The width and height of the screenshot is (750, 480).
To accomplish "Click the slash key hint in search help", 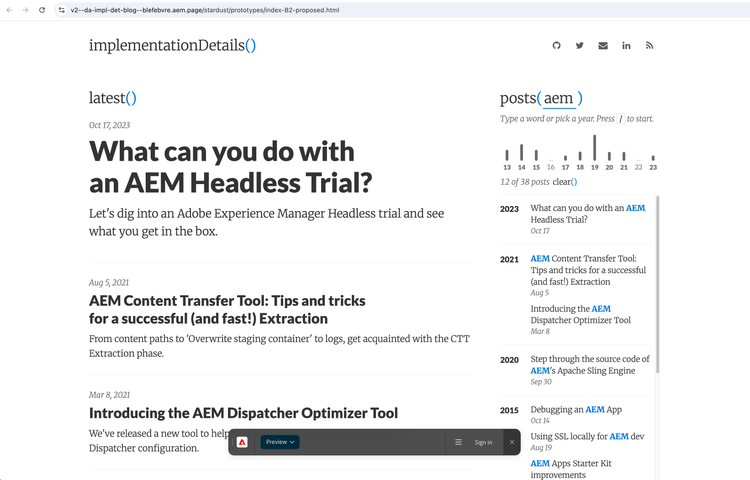I will point(620,119).
